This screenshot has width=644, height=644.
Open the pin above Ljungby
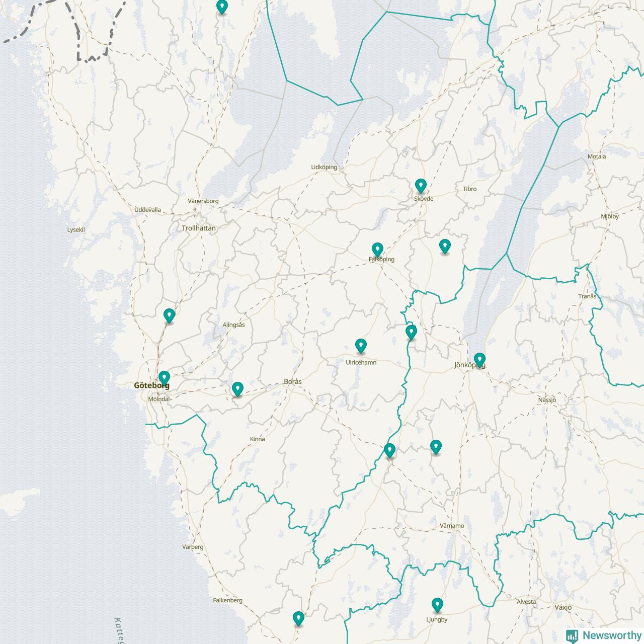click(x=437, y=605)
